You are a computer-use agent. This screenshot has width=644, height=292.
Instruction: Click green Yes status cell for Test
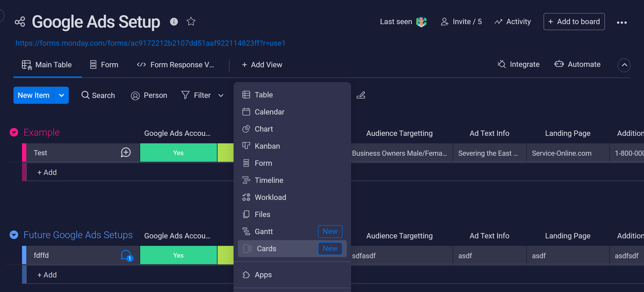[x=178, y=153]
